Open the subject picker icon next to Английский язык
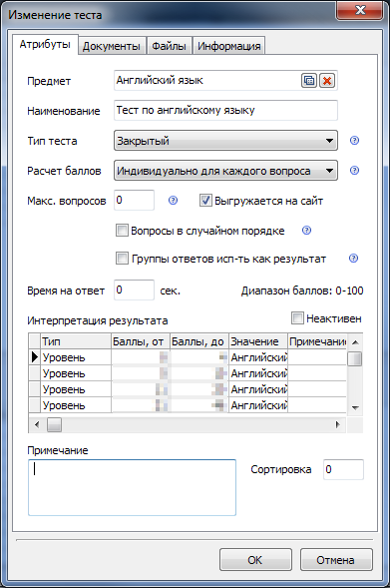 (x=309, y=80)
